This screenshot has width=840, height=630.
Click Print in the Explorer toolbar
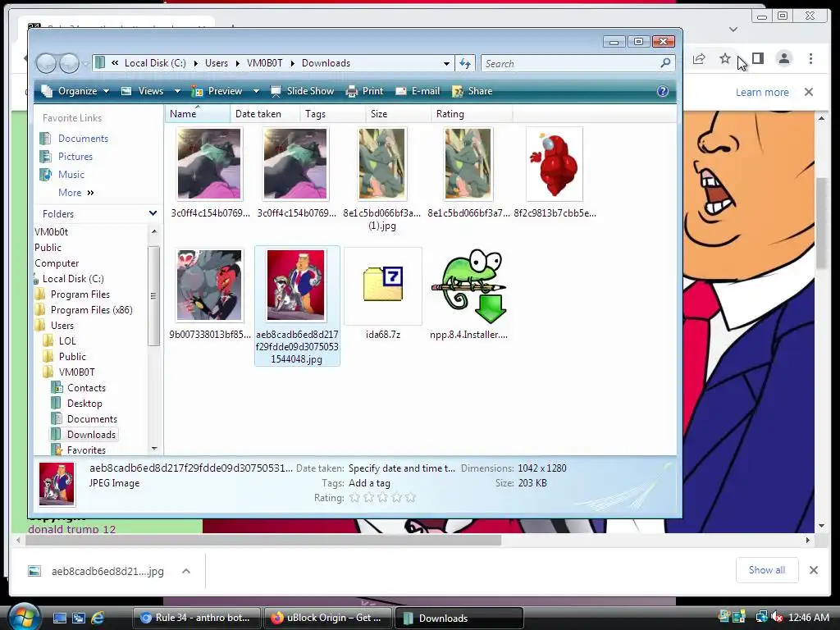click(365, 91)
